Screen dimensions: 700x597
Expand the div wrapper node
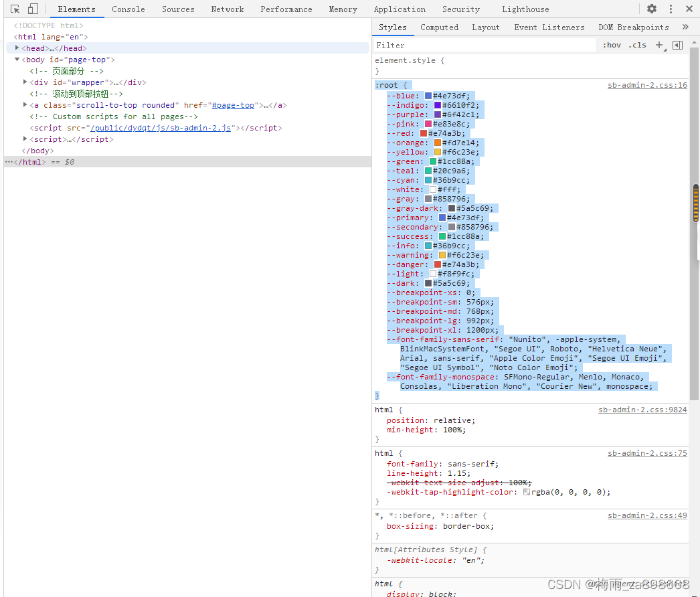pyautogui.click(x=25, y=82)
